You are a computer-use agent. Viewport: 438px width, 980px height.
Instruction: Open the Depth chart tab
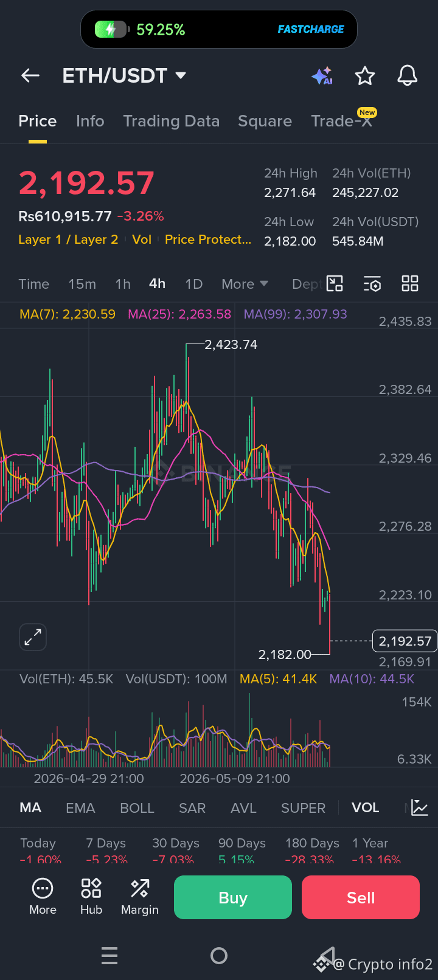[x=307, y=284]
